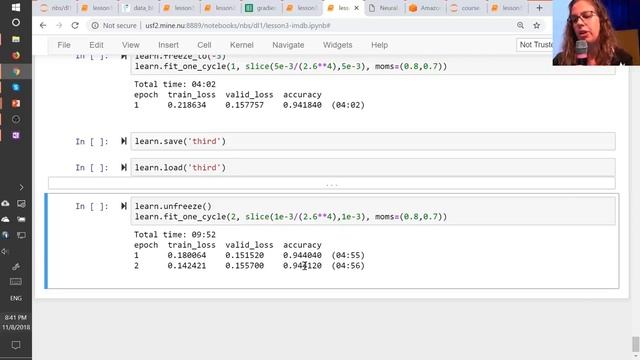This screenshot has height=360, width=640.
Task: Open PowerPoint from the taskbar
Action: pos(16,103)
